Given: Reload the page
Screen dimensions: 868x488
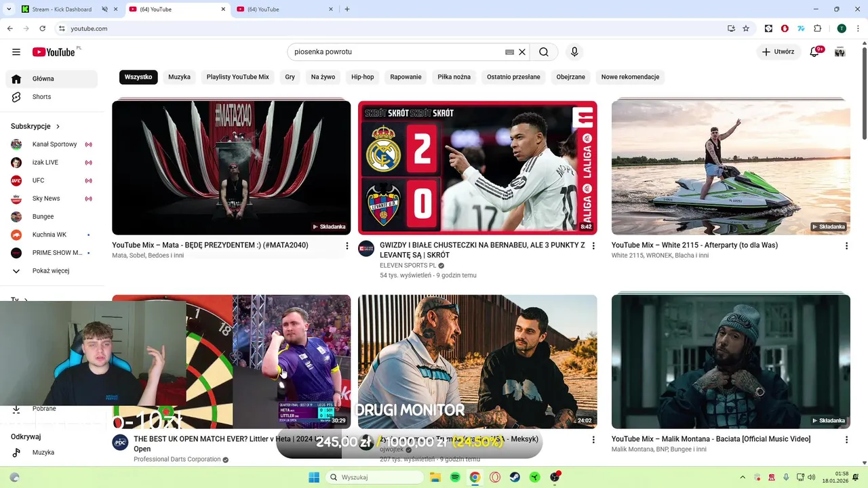Looking at the screenshot, I should [x=42, y=28].
